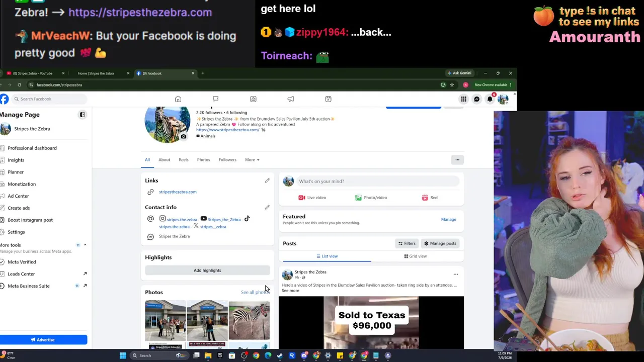
Task: Click the blue Advertise button
Action: click(x=43, y=340)
